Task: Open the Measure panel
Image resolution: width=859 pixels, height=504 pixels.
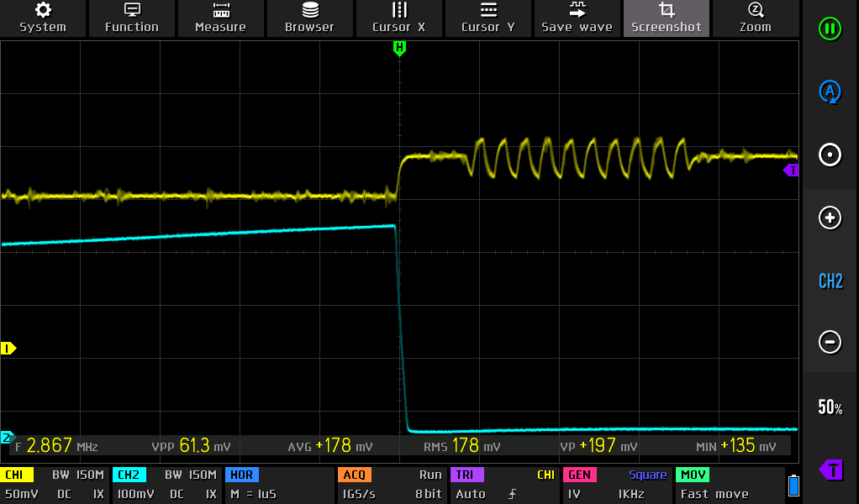Action: coord(220,18)
